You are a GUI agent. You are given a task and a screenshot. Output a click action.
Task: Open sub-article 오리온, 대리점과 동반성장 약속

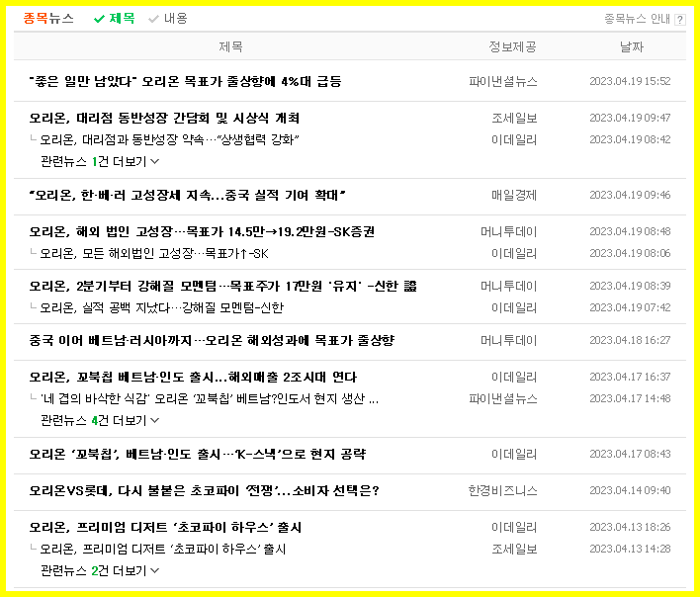click(169, 140)
